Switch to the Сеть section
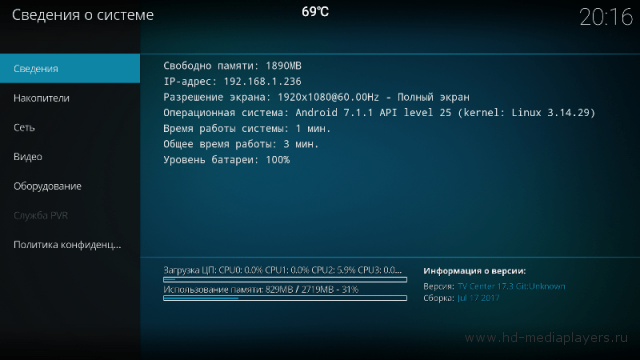 (x=70, y=127)
